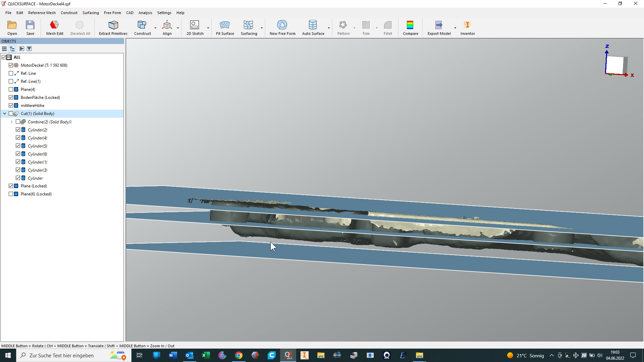Click the Inventor export icon

[x=467, y=27]
